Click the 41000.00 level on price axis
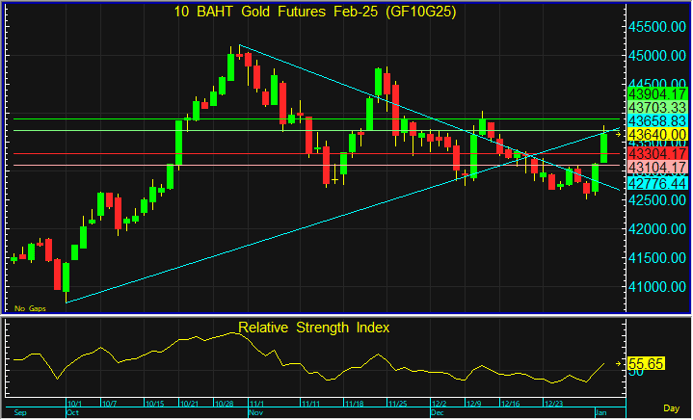Viewport: 693px width, 420px height. click(x=658, y=287)
